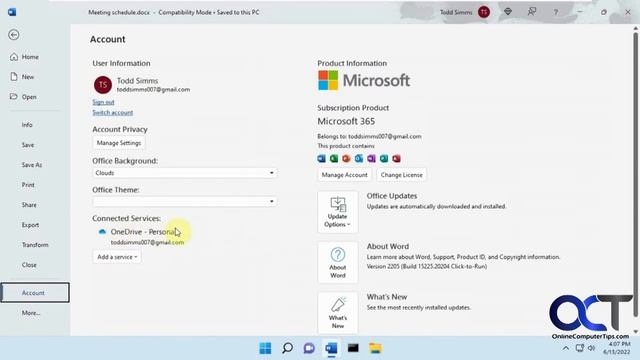Screen dimensions: 640x360
Task: Choose Close in the left menu
Action: point(29,265)
